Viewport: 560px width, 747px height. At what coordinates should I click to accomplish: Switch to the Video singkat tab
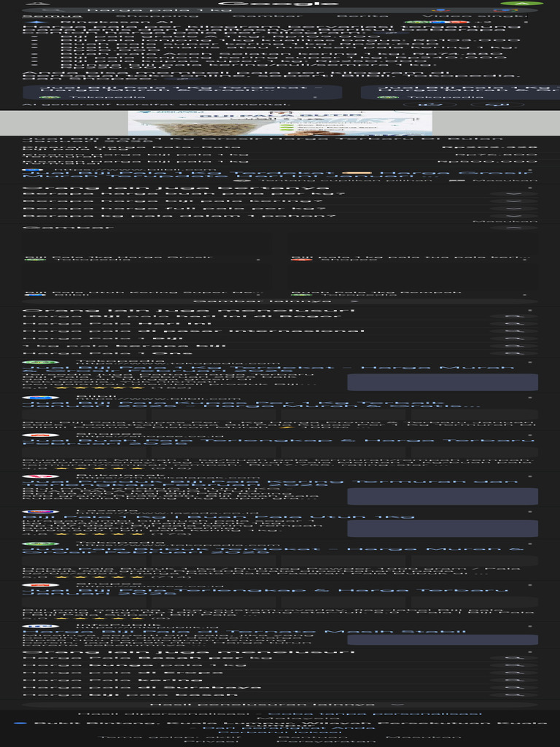pyautogui.click(x=476, y=16)
